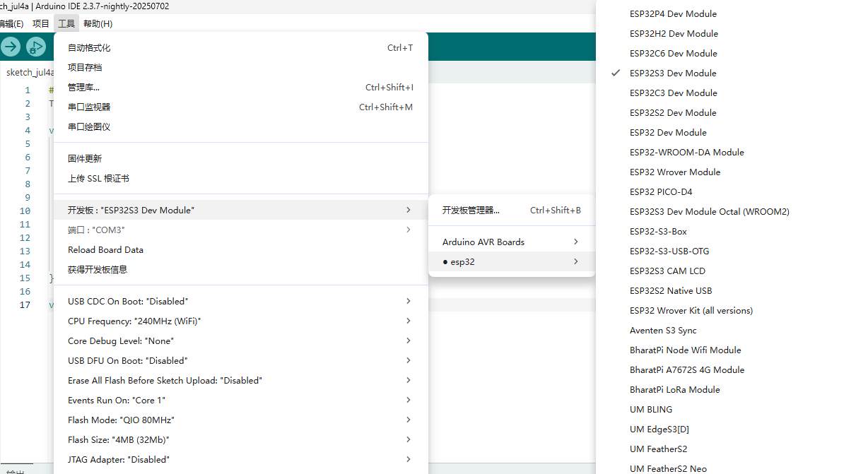
Task: Expand CPU Frequency "240MHz (WiFi)" option
Action: (241, 321)
